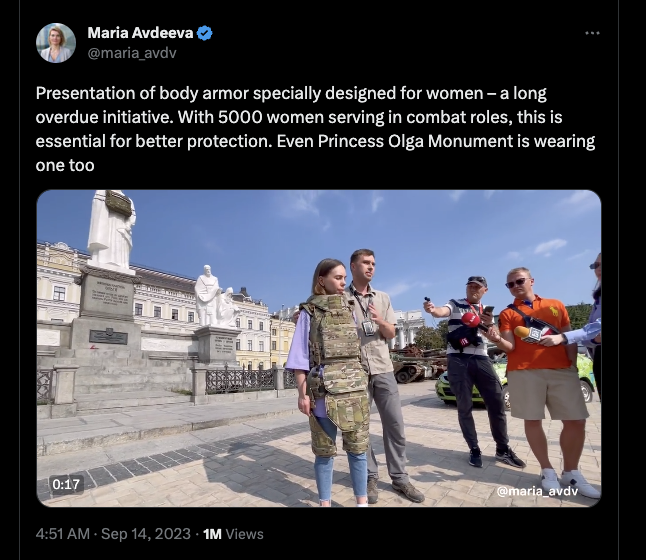Click the man in orange polo shirt

tap(544, 379)
